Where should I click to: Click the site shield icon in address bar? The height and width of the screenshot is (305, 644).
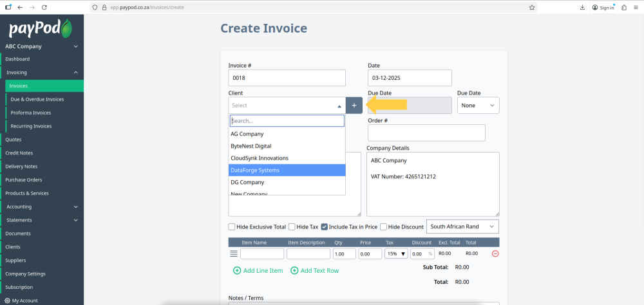[95, 7]
